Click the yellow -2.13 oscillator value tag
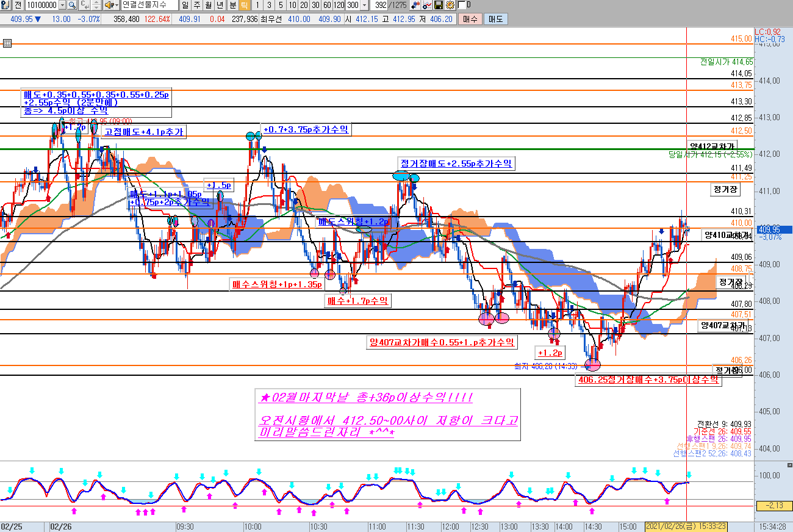Screen dimensions: 793x532 [x=773, y=505]
